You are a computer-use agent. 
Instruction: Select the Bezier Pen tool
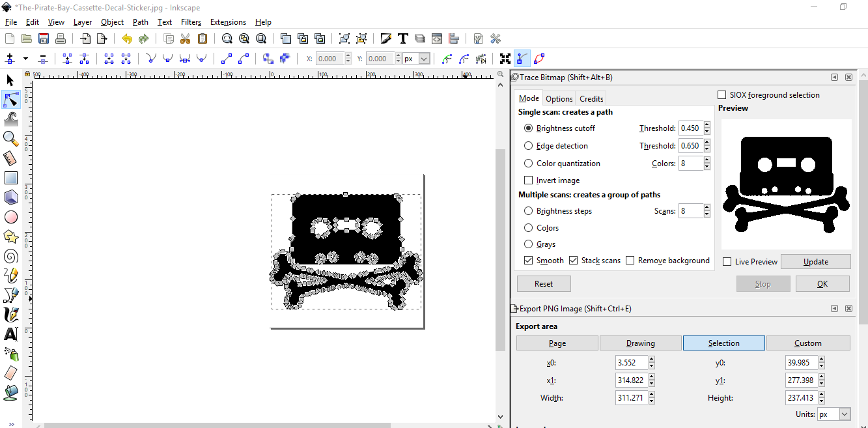pyautogui.click(x=10, y=295)
